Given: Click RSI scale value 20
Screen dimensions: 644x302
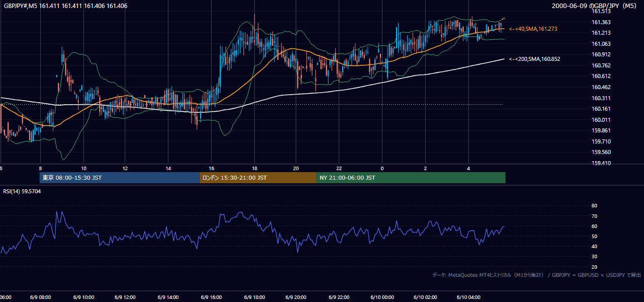Looking at the screenshot, I should point(595,267).
